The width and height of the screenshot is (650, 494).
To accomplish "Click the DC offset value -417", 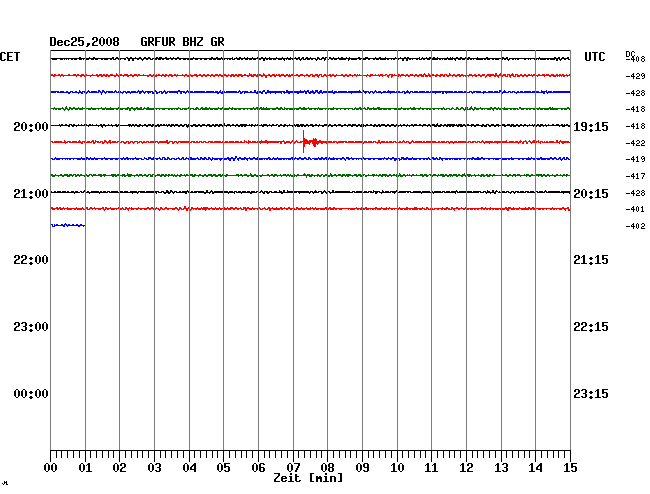I will 635,176.
